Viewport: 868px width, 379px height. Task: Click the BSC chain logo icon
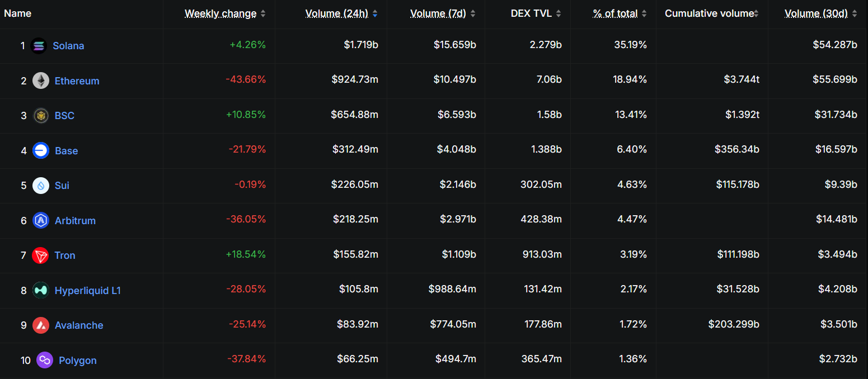click(41, 116)
